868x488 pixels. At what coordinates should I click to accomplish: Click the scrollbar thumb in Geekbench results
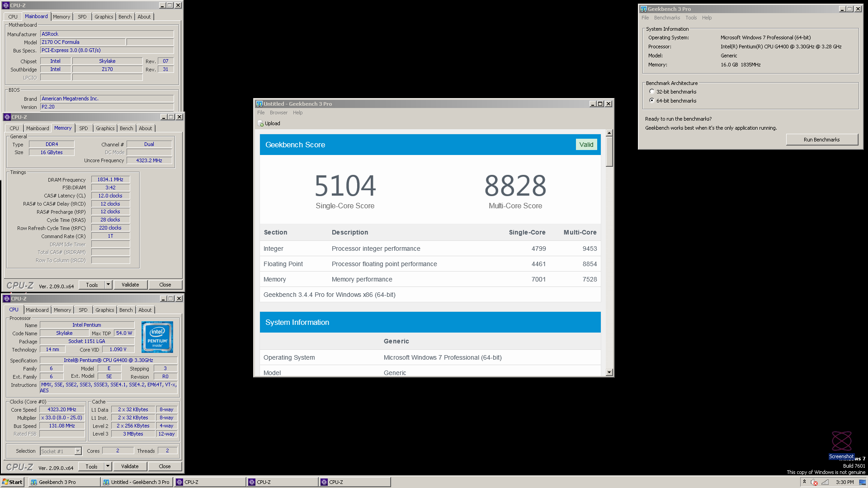point(609,151)
